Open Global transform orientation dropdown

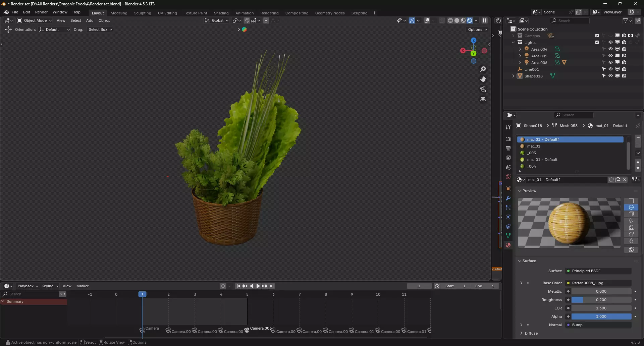(x=217, y=20)
